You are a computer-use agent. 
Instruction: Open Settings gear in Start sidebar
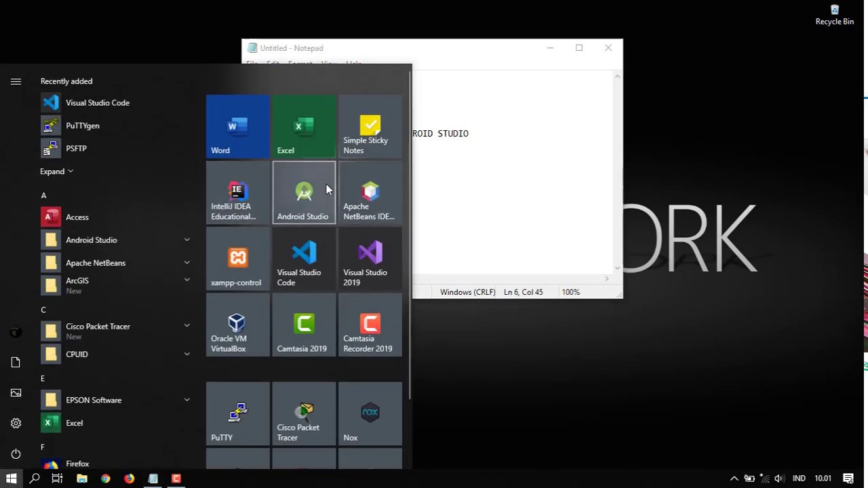(x=16, y=423)
